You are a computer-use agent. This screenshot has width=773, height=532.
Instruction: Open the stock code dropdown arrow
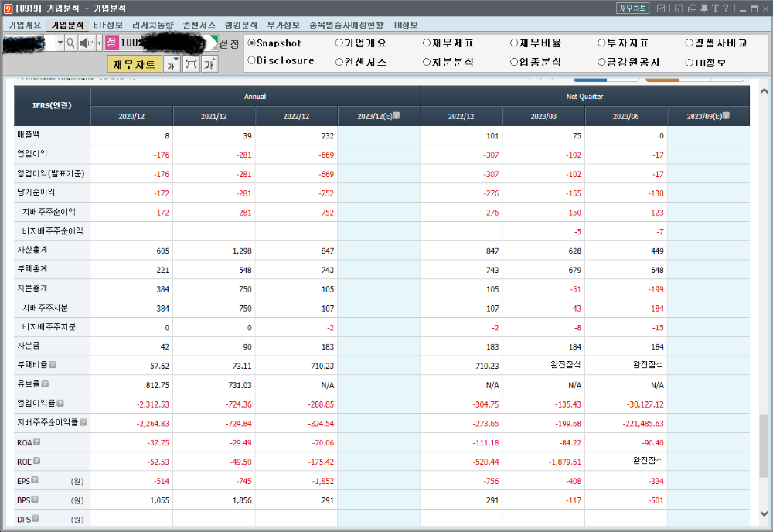[60, 43]
